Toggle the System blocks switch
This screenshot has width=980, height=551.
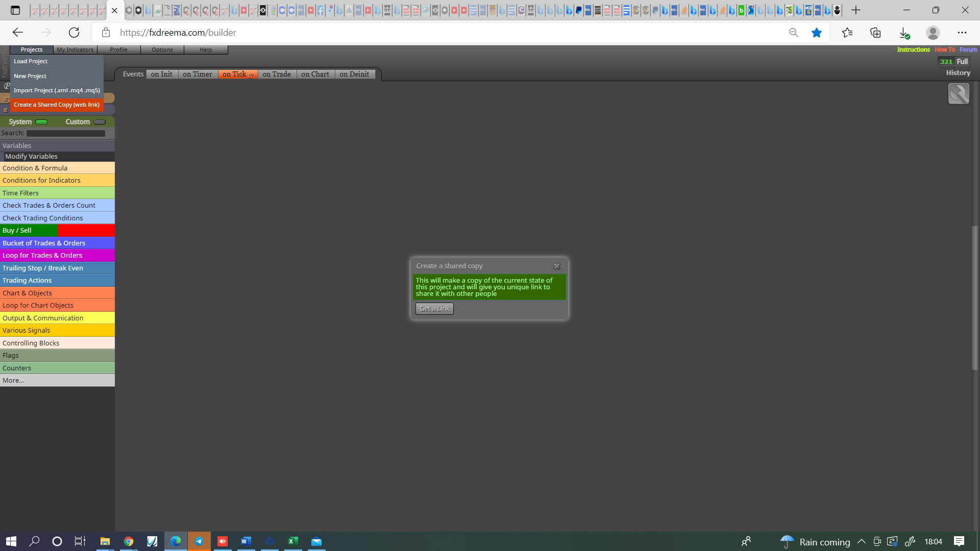(41, 122)
